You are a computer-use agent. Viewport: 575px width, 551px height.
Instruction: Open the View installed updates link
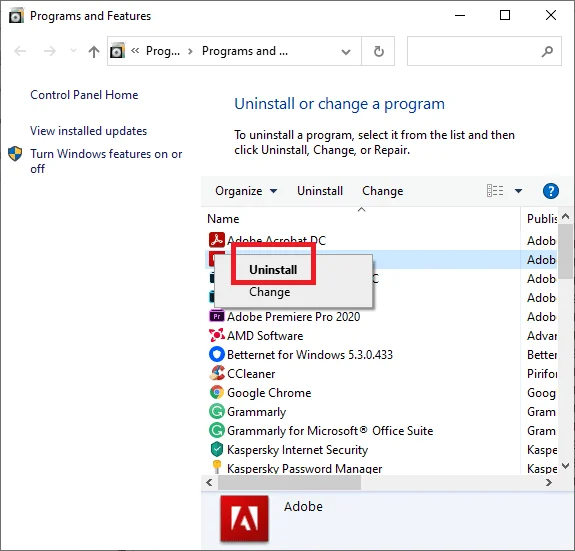tap(88, 131)
